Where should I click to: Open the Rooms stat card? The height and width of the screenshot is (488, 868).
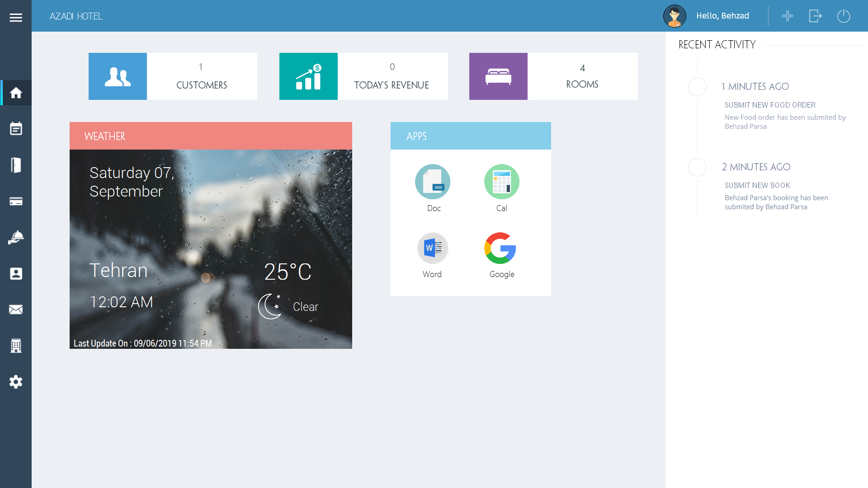553,76
